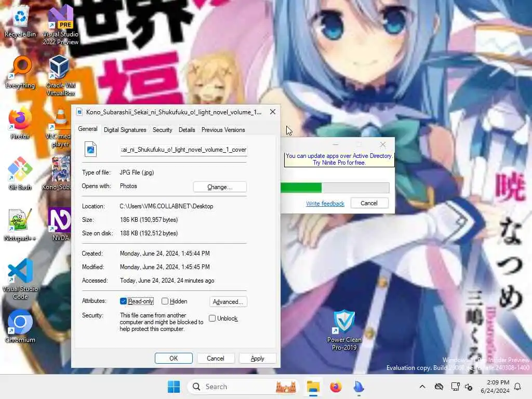Open the notifications bell

518,387
